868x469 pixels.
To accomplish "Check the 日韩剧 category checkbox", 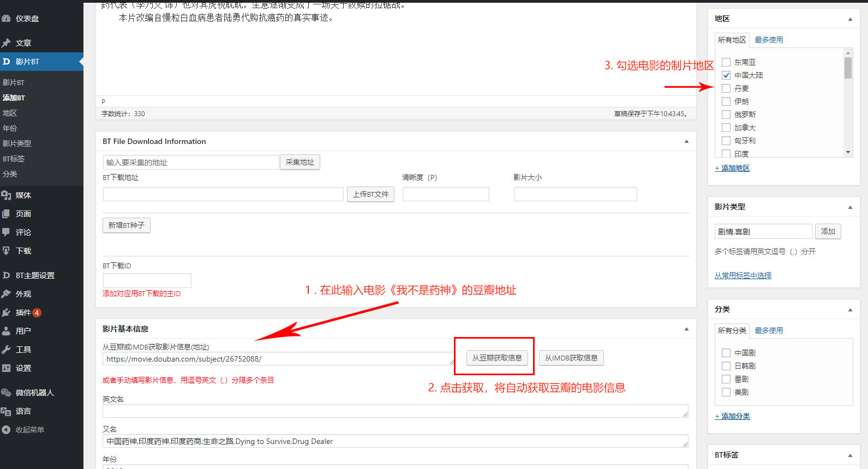I will pyautogui.click(x=726, y=366).
